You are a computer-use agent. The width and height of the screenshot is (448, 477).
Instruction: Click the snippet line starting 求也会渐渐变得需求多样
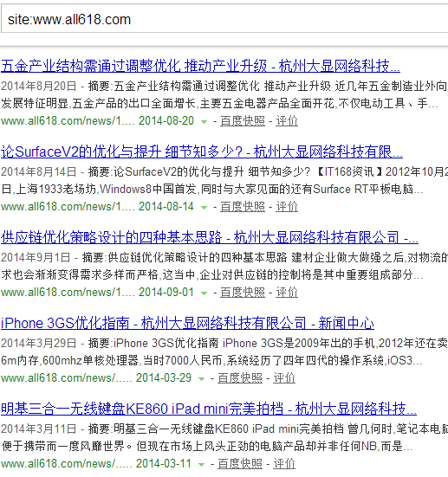(212, 275)
